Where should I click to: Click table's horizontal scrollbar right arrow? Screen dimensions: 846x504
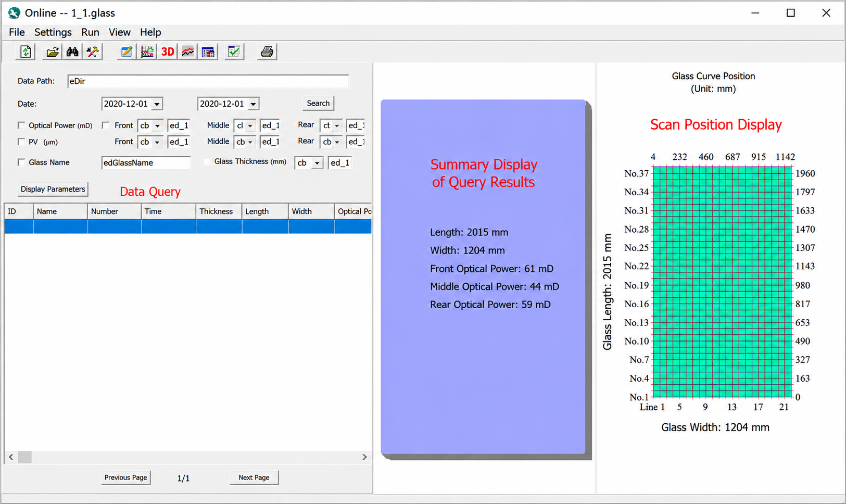click(x=364, y=457)
